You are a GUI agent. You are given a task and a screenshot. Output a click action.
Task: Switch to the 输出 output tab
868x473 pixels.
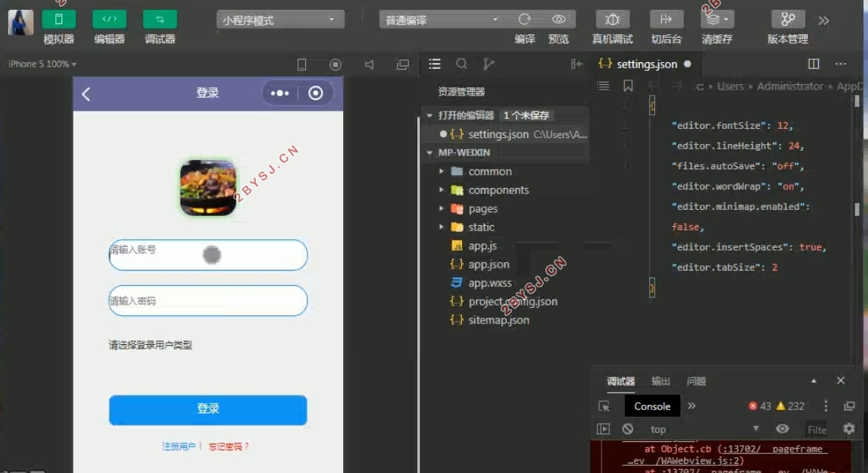pyautogui.click(x=660, y=381)
